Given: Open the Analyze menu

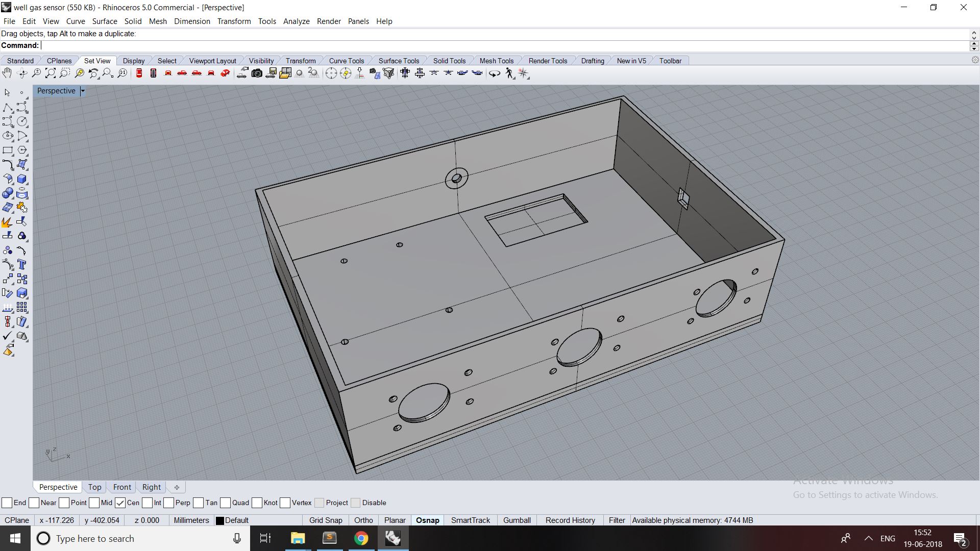Looking at the screenshot, I should (x=296, y=21).
